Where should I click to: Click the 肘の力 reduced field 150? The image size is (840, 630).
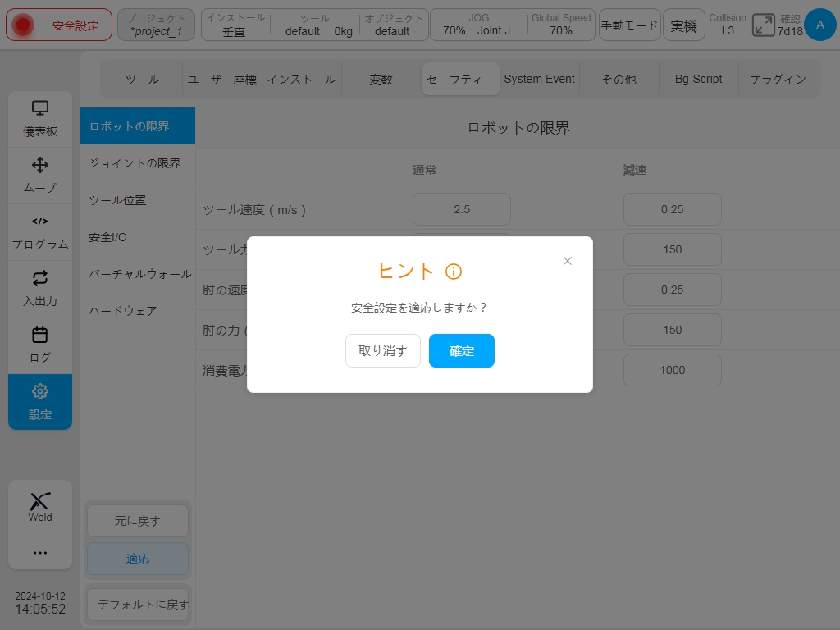click(673, 330)
